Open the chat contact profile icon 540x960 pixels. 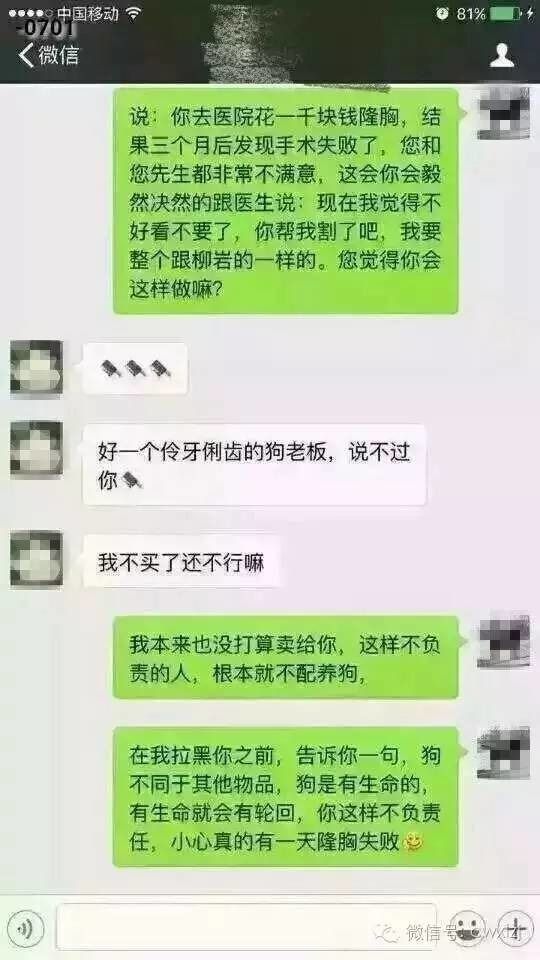pos(501,55)
